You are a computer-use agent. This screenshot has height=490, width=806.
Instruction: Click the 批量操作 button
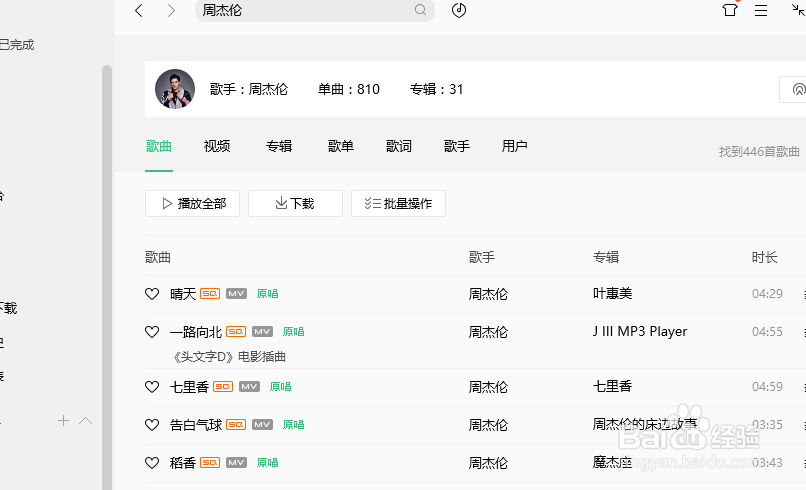pyautogui.click(x=398, y=204)
